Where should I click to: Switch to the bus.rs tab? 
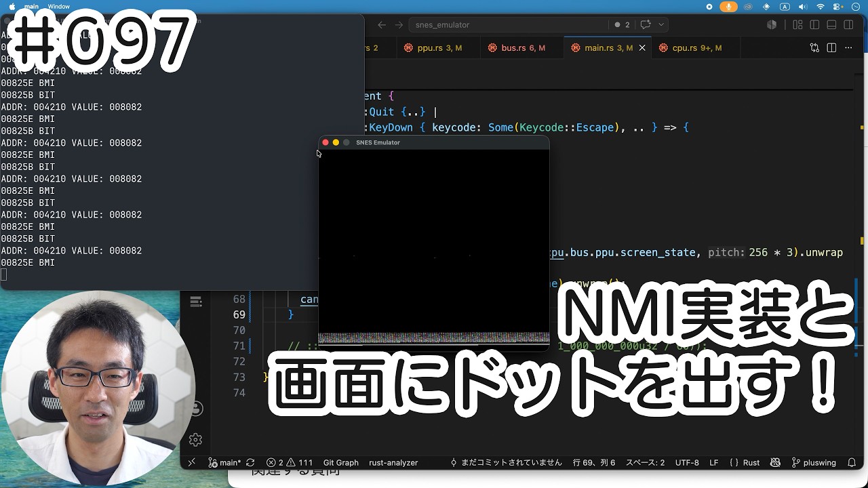pos(522,48)
